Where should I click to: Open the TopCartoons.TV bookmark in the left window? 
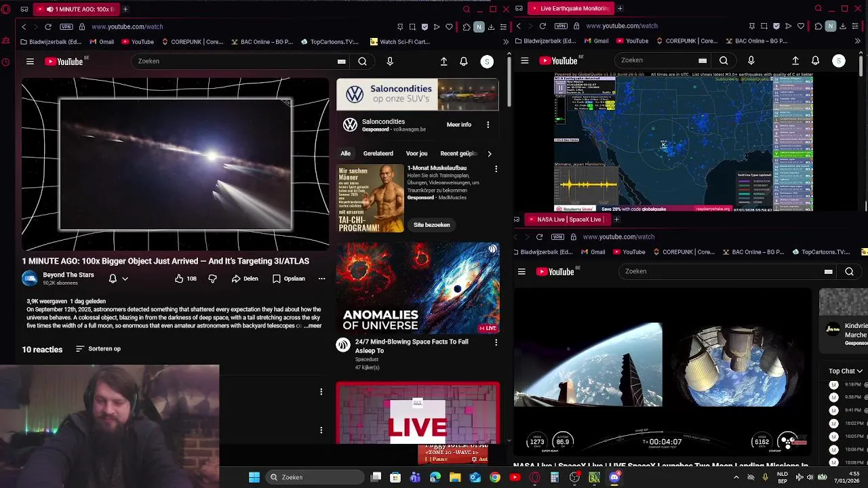[329, 42]
